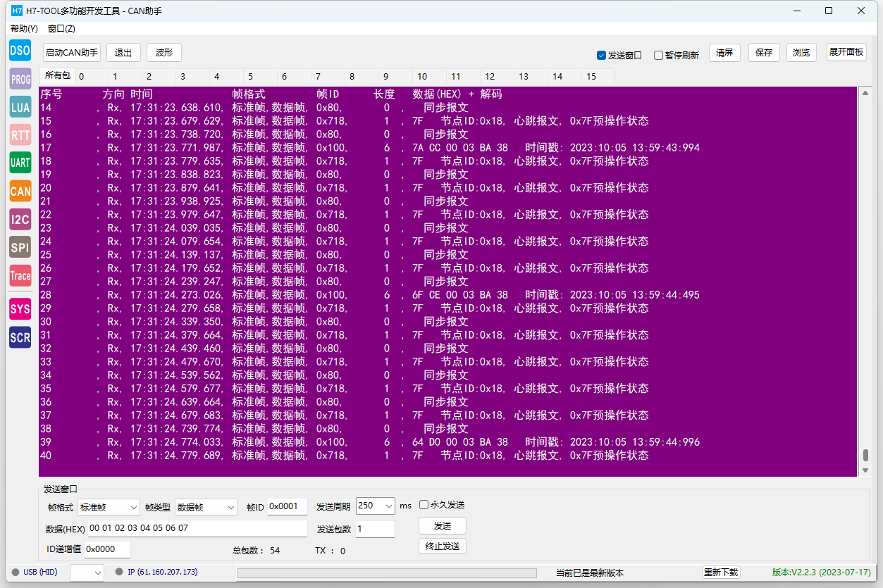The image size is (883, 588).
Task: Open the I2C tool
Action: pos(20,219)
